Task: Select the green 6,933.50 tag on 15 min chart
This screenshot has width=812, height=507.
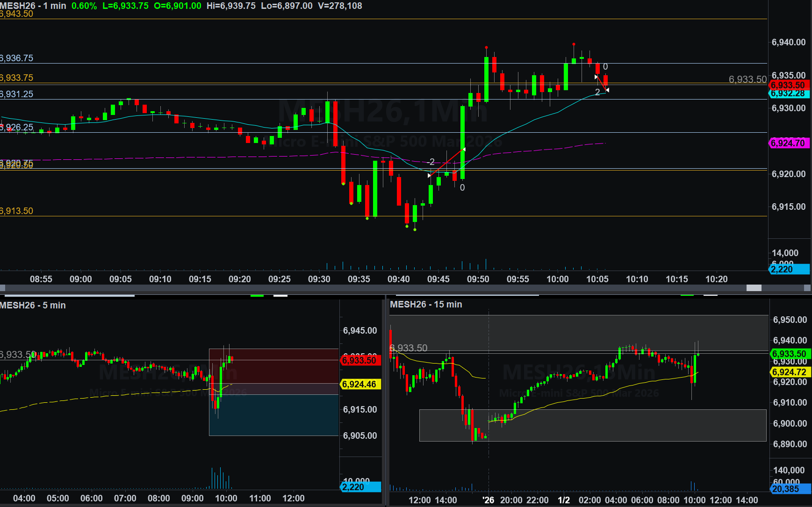Action: [x=790, y=354]
